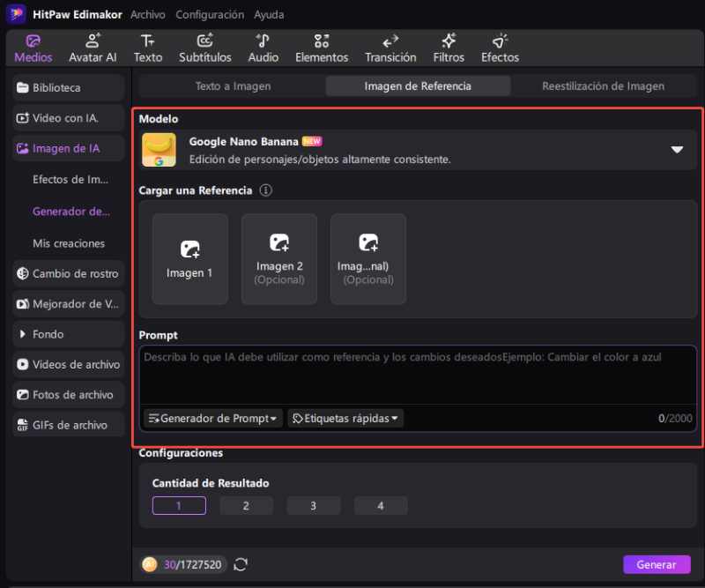Click the refresh credits icon

tap(241, 564)
